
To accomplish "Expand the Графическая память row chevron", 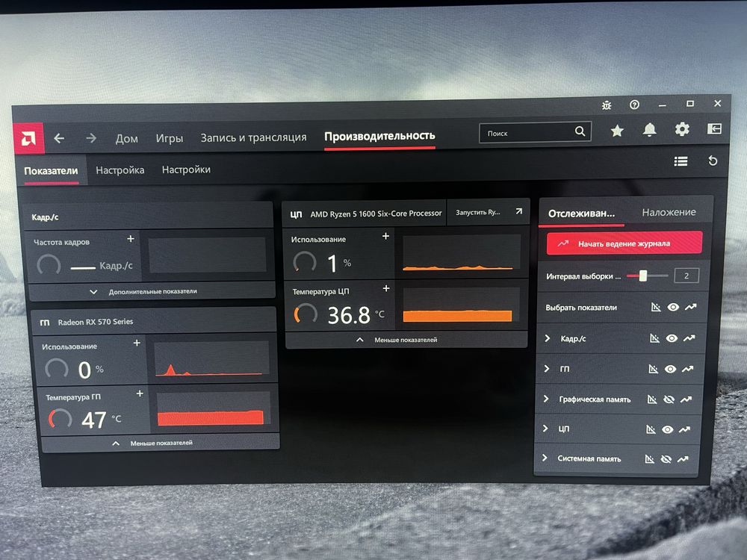I will (x=545, y=399).
